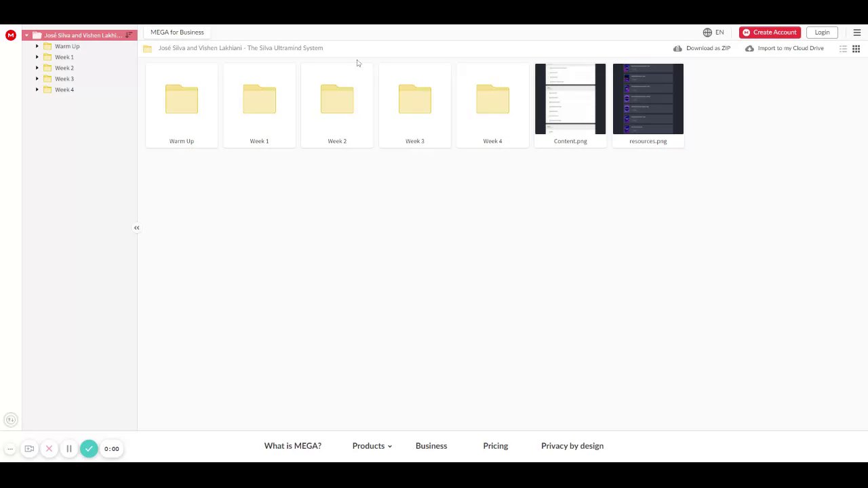Cancel recording with the red X
Image resolution: width=868 pixels, height=488 pixels.
[x=49, y=449]
